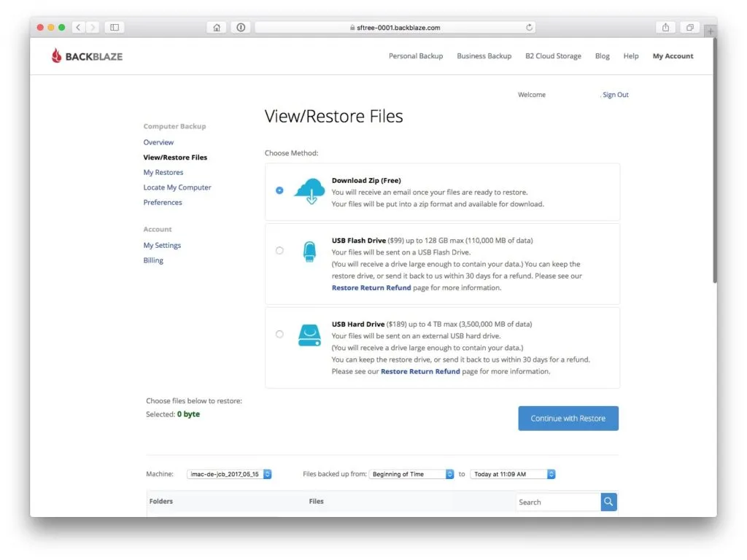The width and height of the screenshot is (747, 560).
Task: Show all tabs overview icon
Action: tap(690, 27)
